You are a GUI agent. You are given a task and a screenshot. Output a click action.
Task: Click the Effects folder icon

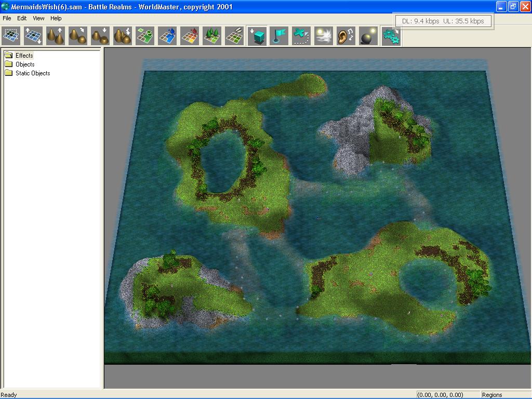(x=9, y=55)
